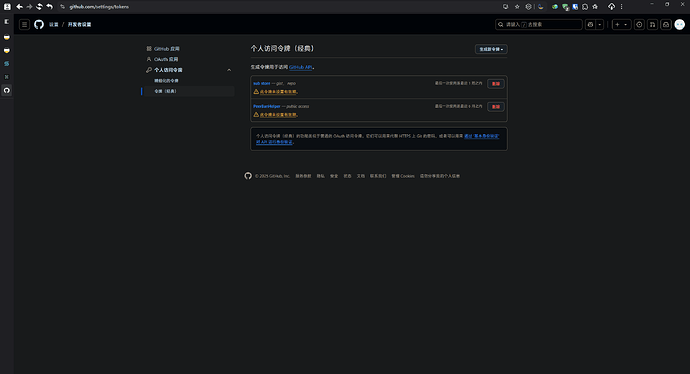Click the GitHub icon in browser left sidebar
Image resolution: width=690 pixels, height=374 pixels.
click(7, 90)
